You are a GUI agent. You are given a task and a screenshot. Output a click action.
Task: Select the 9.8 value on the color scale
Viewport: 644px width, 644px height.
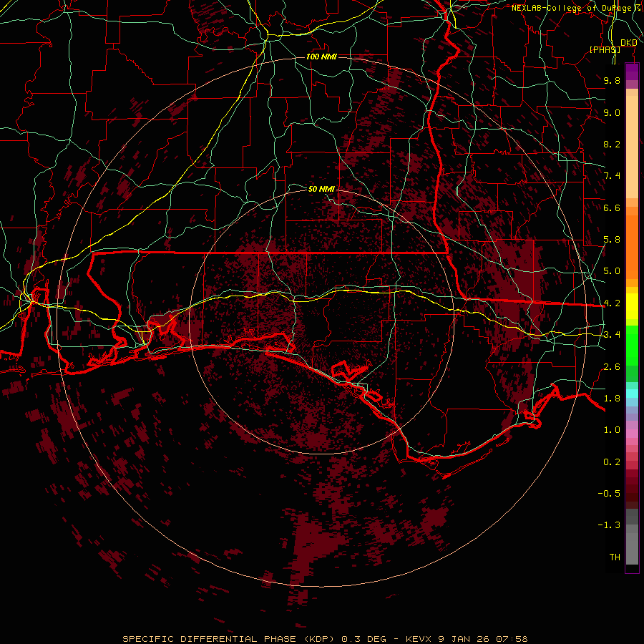click(x=612, y=80)
